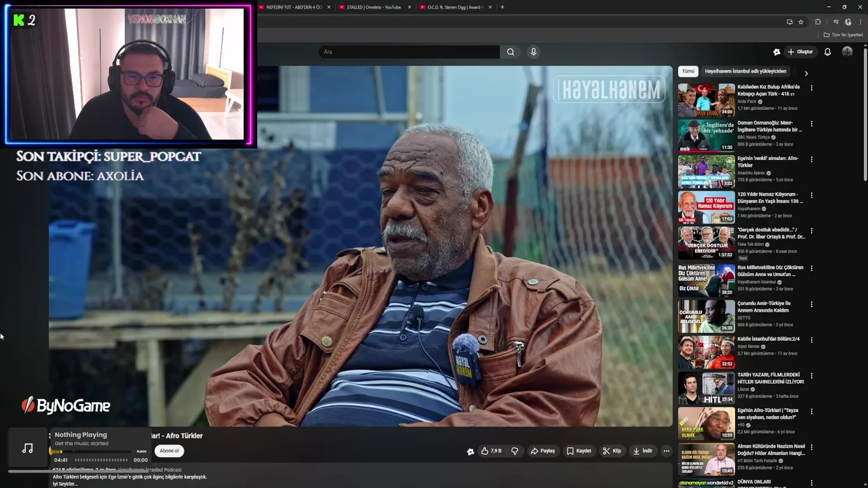Download the video with İndir
The height and width of the screenshot is (488, 868).
(643, 451)
